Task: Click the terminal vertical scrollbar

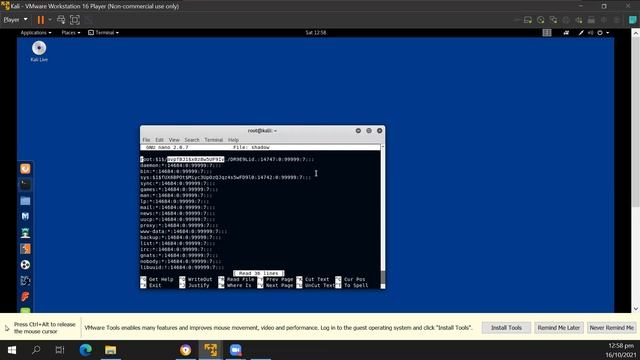Action: tap(383, 216)
